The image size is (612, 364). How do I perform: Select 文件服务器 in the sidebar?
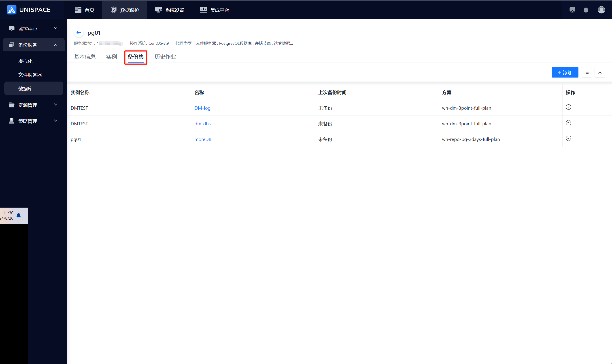pos(30,75)
